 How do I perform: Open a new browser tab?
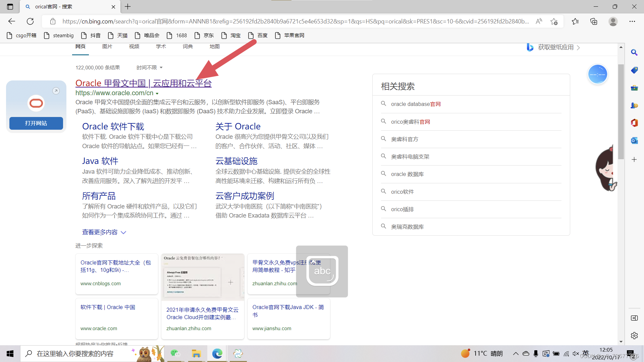click(x=128, y=6)
